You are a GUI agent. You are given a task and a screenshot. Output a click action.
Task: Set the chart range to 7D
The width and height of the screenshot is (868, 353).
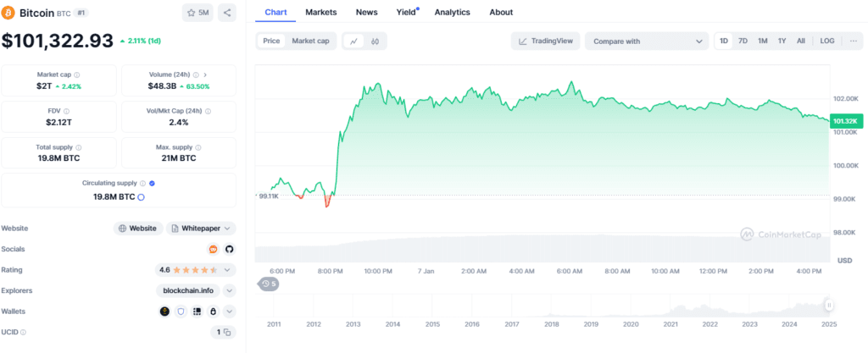pos(743,41)
